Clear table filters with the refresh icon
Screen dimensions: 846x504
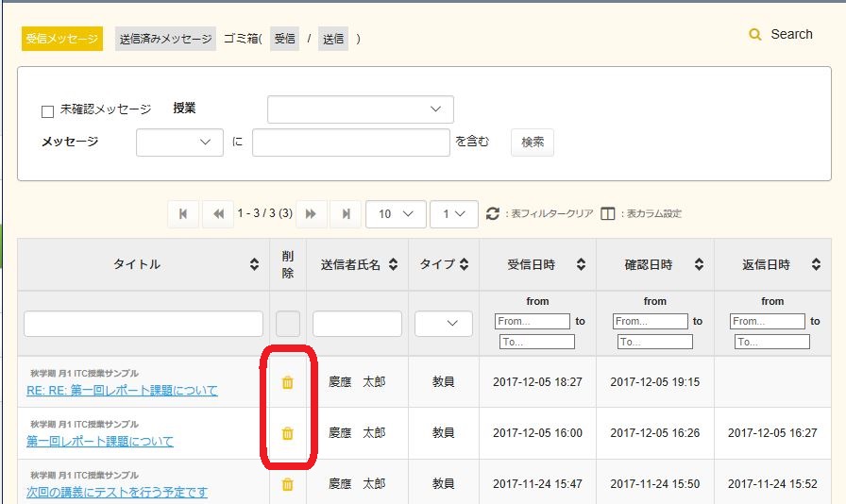[x=492, y=214]
